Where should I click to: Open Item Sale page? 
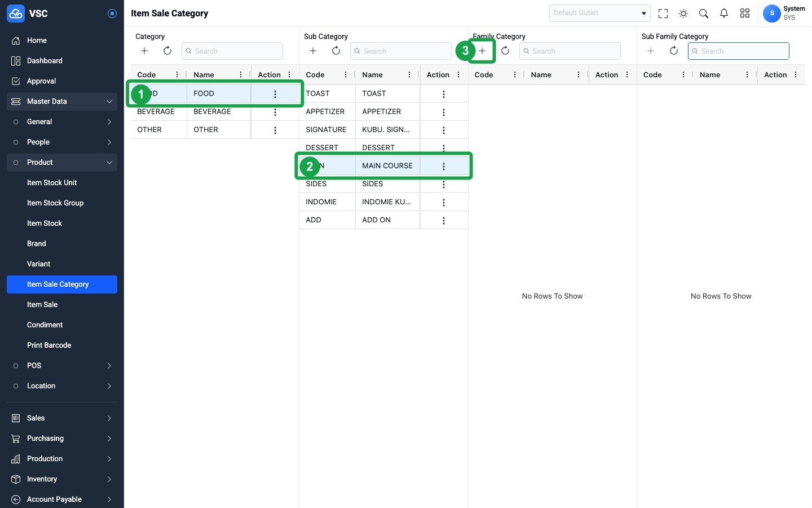pyautogui.click(x=62, y=305)
